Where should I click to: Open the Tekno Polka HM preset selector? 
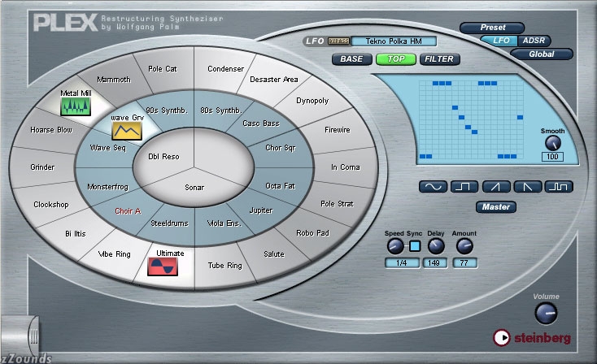tap(394, 41)
